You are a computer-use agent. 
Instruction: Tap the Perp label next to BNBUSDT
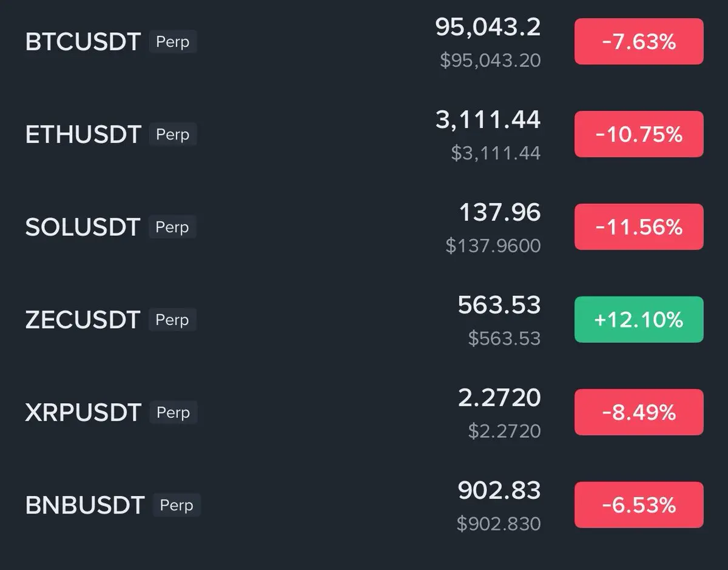[x=177, y=505]
